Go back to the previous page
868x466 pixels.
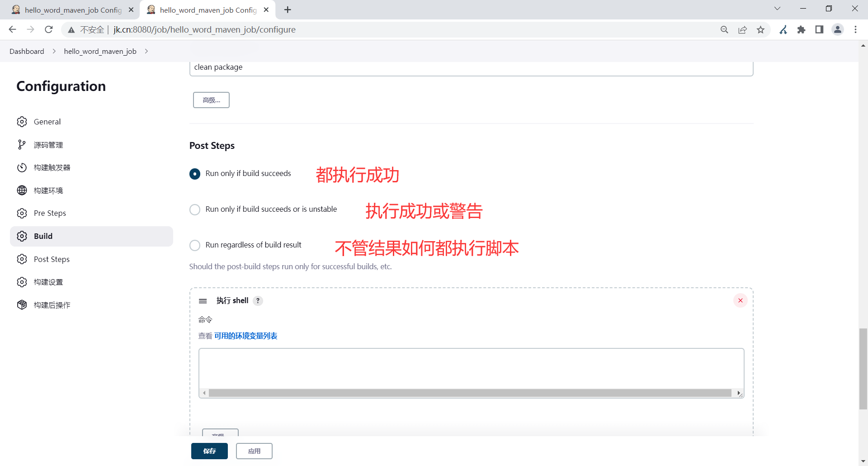(12, 29)
